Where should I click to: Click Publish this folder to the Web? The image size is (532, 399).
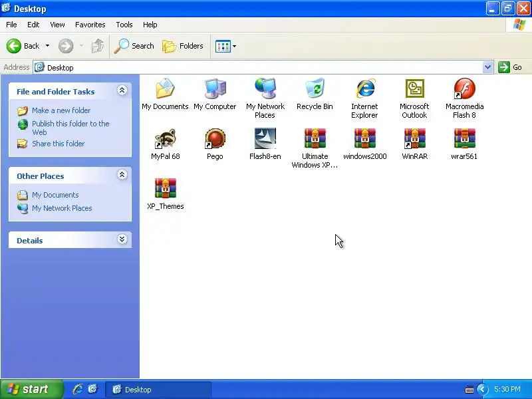(x=70, y=128)
